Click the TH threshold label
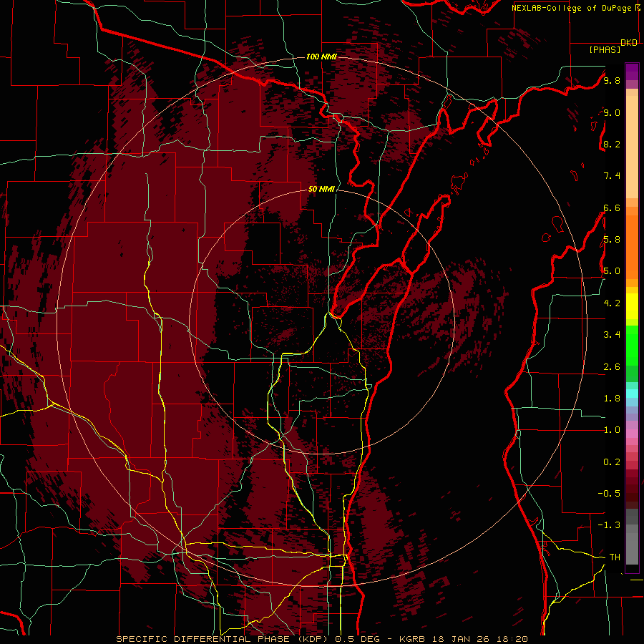The height and width of the screenshot is (644, 644). click(x=615, y=557)
